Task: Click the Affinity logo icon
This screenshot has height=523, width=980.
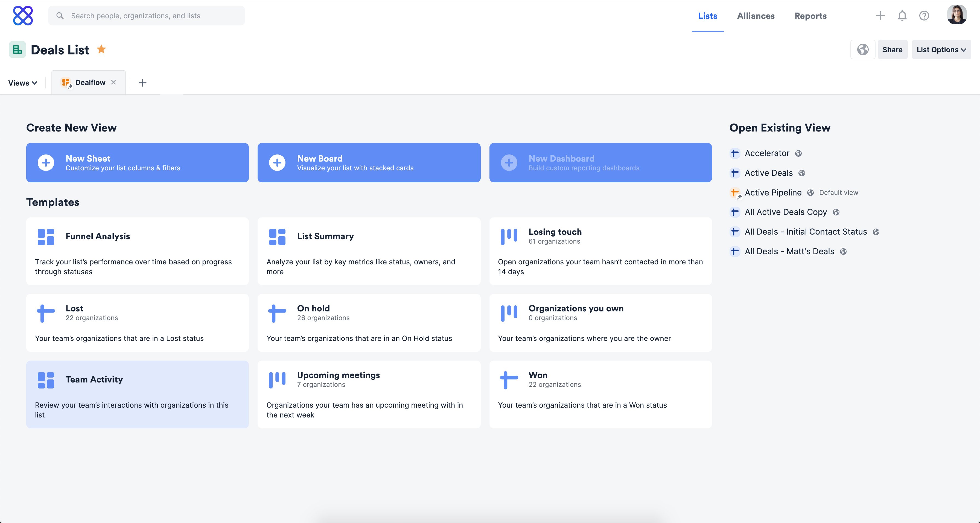Action: [23, 16]
